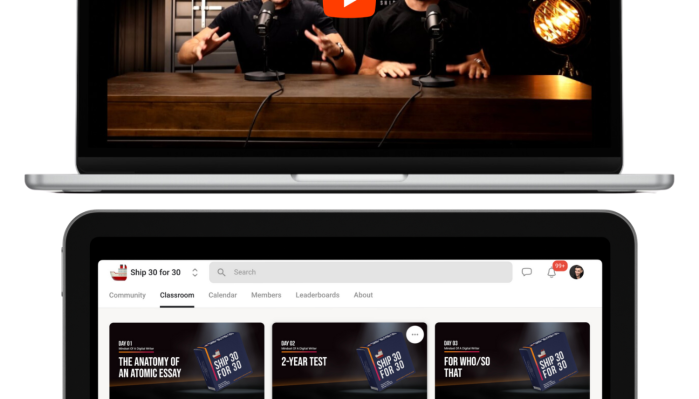Open the About tab
Screen dimensions: 699x399
point(363,295)
